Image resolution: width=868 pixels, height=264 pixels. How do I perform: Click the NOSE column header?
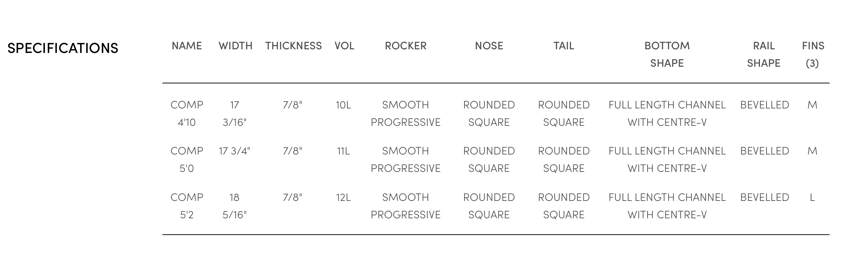(x=489, y=46)
